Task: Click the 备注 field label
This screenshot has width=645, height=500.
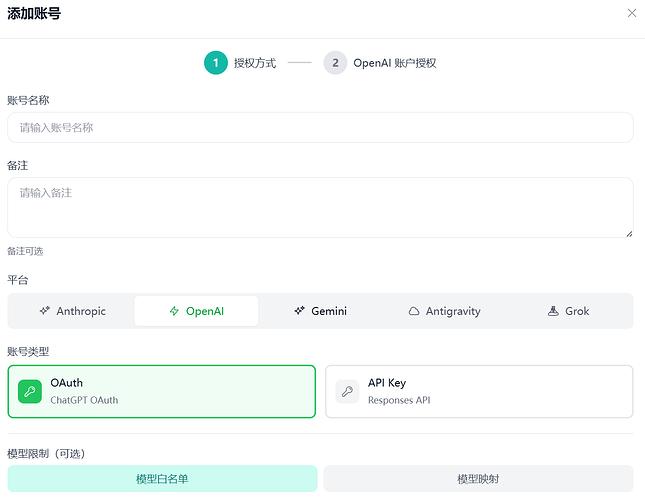Action: (18, 165)
